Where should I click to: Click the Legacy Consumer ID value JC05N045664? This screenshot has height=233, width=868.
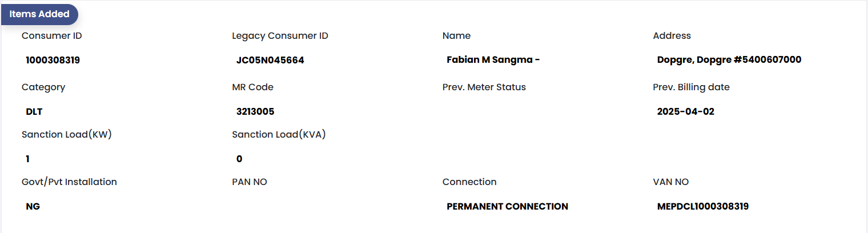(270, 60)
